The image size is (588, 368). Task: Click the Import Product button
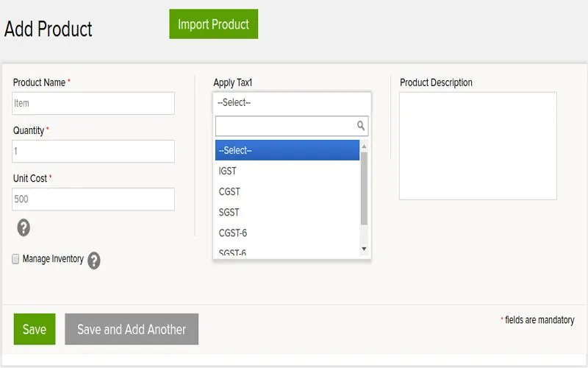[213, 24]
